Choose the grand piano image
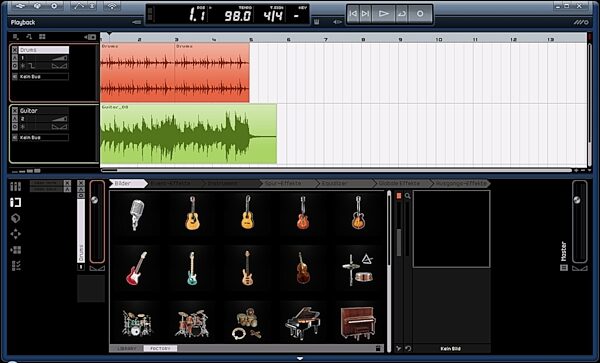600x363 pixels. tap(303, 324)
